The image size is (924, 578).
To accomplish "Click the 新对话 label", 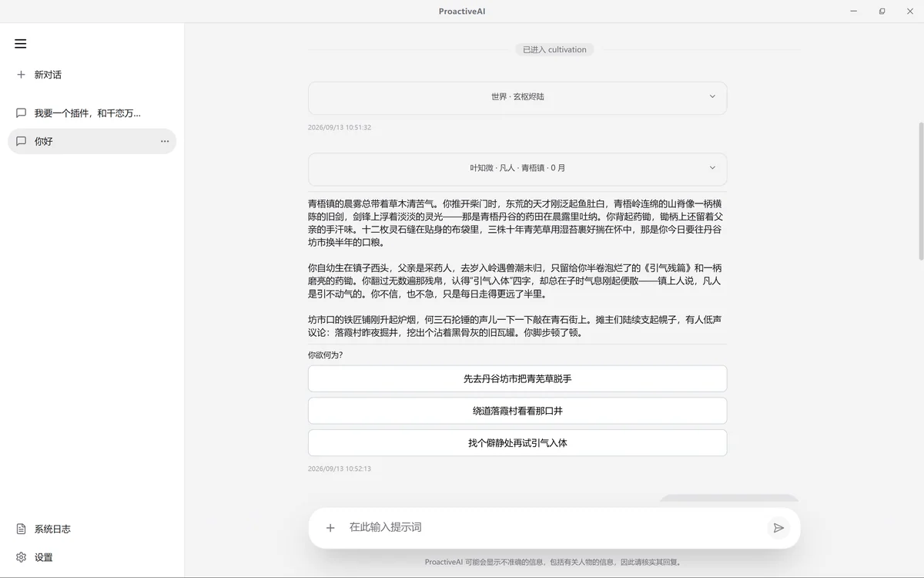I will 48,75.
